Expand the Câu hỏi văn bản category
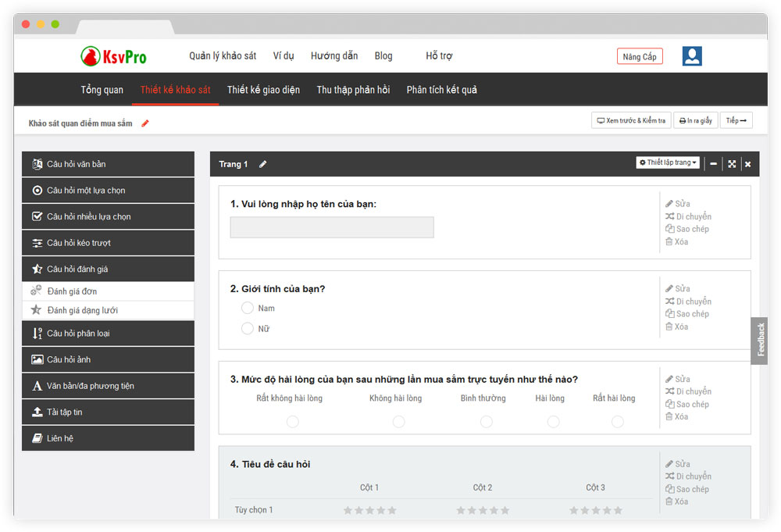The width and height of the screenshot is (781, 532). coord(108,164)
